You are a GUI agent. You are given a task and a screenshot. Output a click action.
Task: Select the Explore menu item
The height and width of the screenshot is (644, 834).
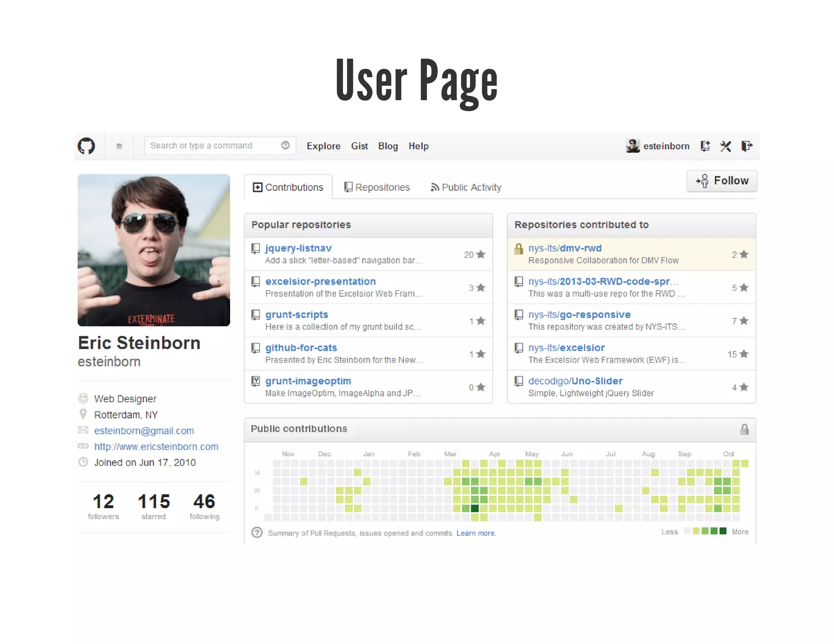tap(323, 146)
